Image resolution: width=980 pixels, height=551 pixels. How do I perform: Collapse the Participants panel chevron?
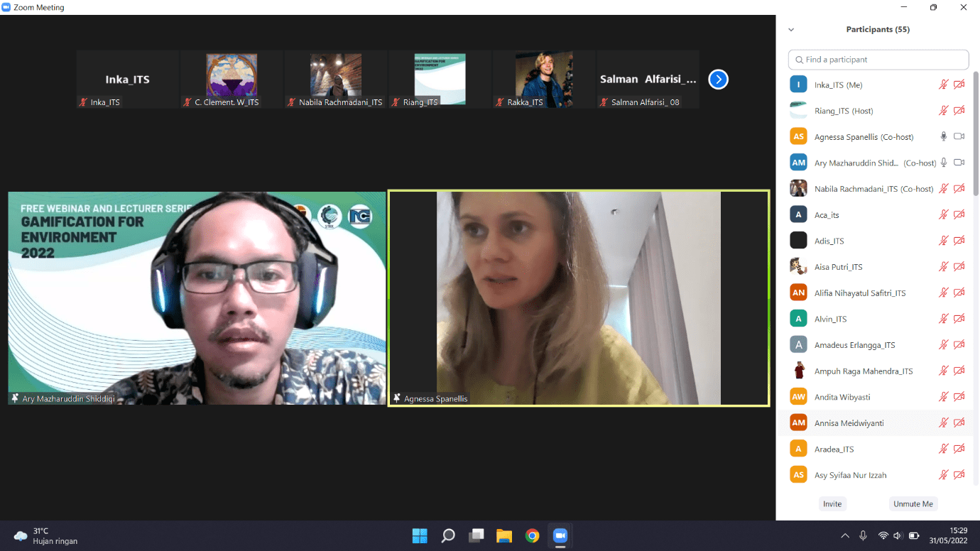[791, 30]
